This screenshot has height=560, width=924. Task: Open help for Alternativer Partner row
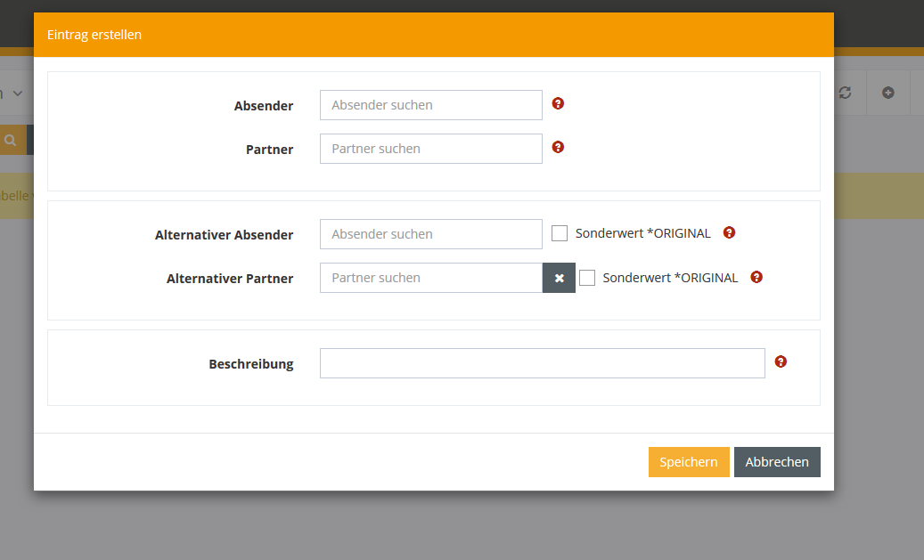click(756, 277)
